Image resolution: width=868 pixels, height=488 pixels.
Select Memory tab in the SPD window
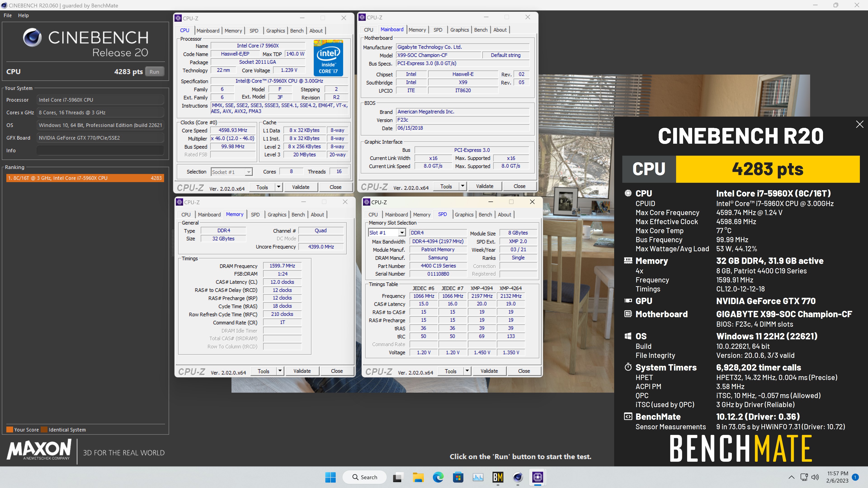[422, 215]
